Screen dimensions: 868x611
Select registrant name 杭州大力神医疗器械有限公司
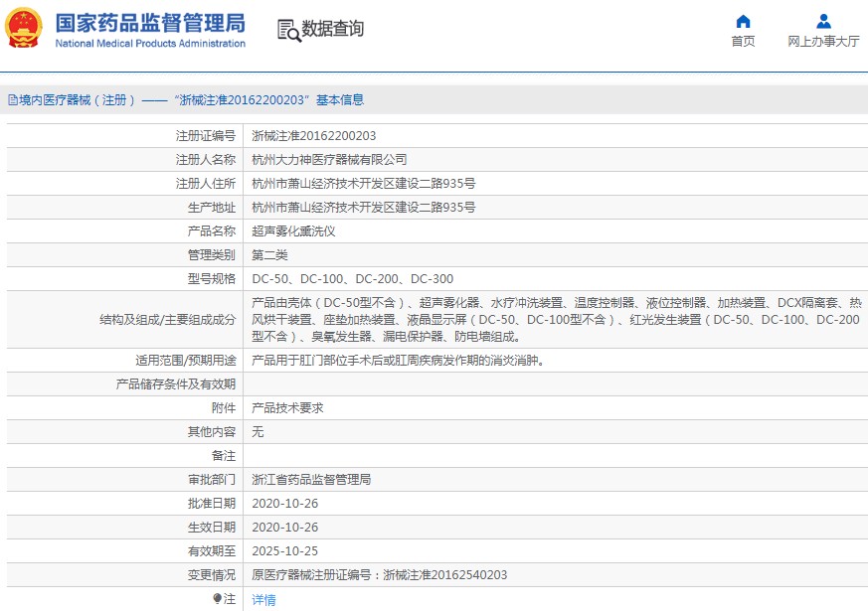click(x=329, y=160)
